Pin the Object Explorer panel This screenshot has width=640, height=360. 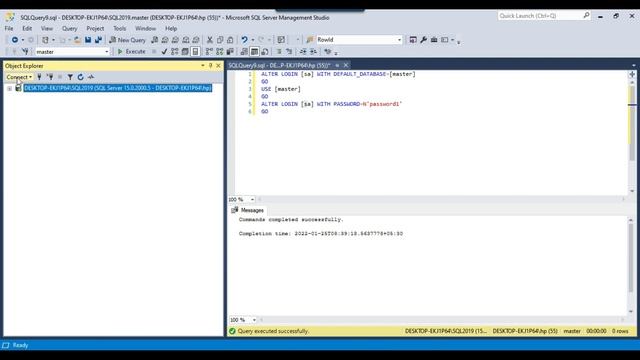coord(211,65)
